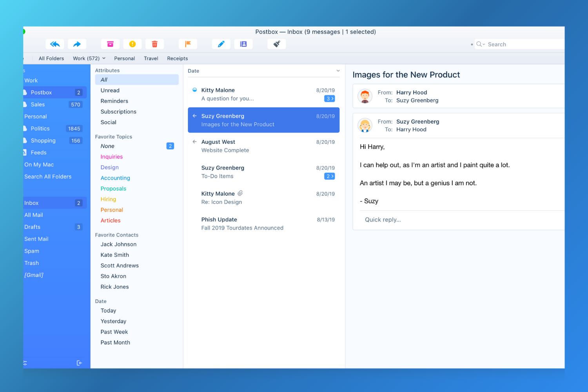Image resolution: width=588 pixels, height=392 pixels.
Task: Delete the selected message
Action: coord(154,44)
